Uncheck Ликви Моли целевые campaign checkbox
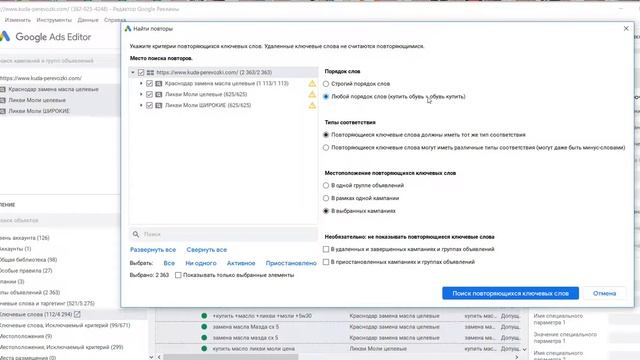This screenshot has height=360, width=640. click(x=149, y=94)
